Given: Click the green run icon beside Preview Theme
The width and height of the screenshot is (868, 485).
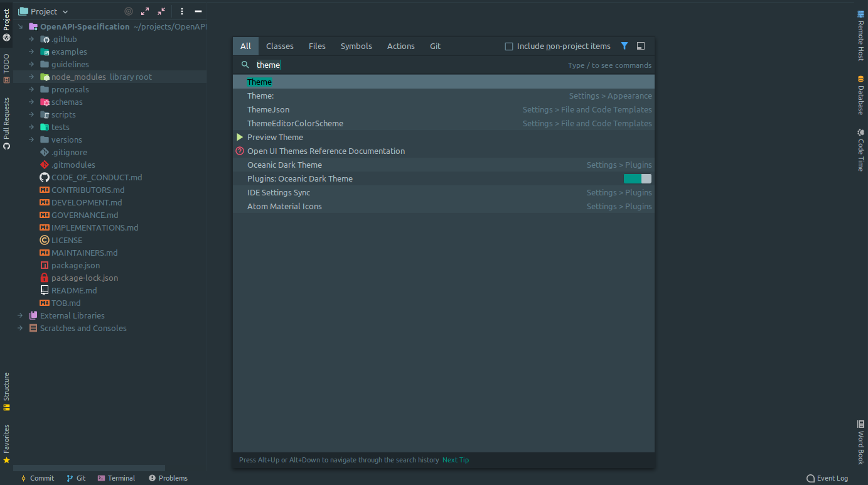Looking at the screenshot, I should pos(240,137).
